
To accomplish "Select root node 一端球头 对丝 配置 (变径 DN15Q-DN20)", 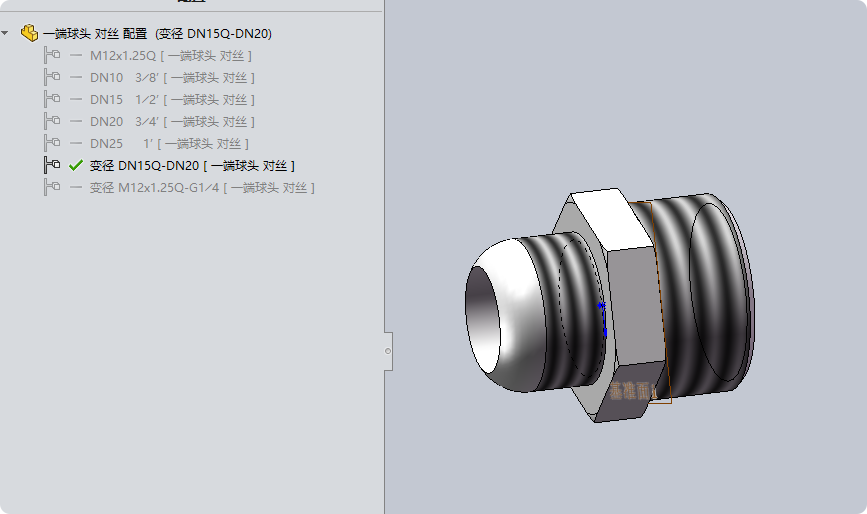I will [158, 34].
